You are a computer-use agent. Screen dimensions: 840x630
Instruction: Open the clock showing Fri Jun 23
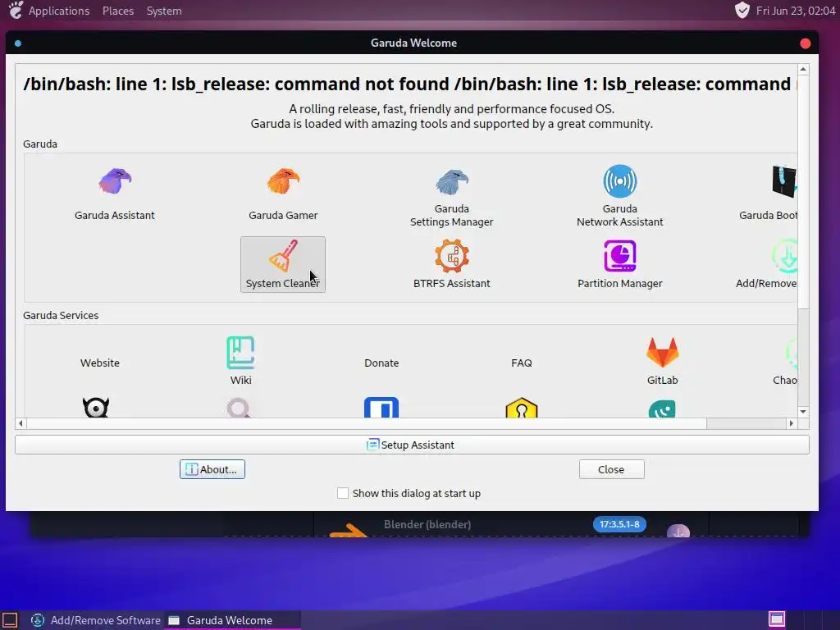coord(796,11)
